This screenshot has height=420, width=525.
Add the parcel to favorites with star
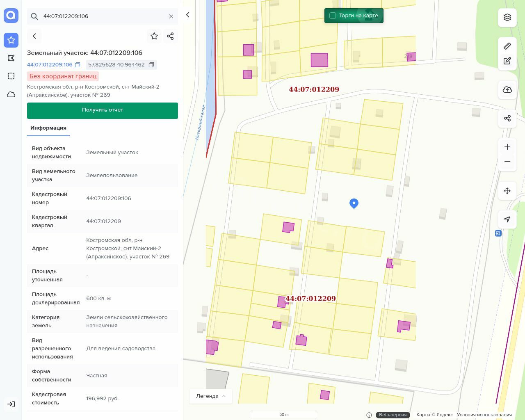click(x=154, y=36)
